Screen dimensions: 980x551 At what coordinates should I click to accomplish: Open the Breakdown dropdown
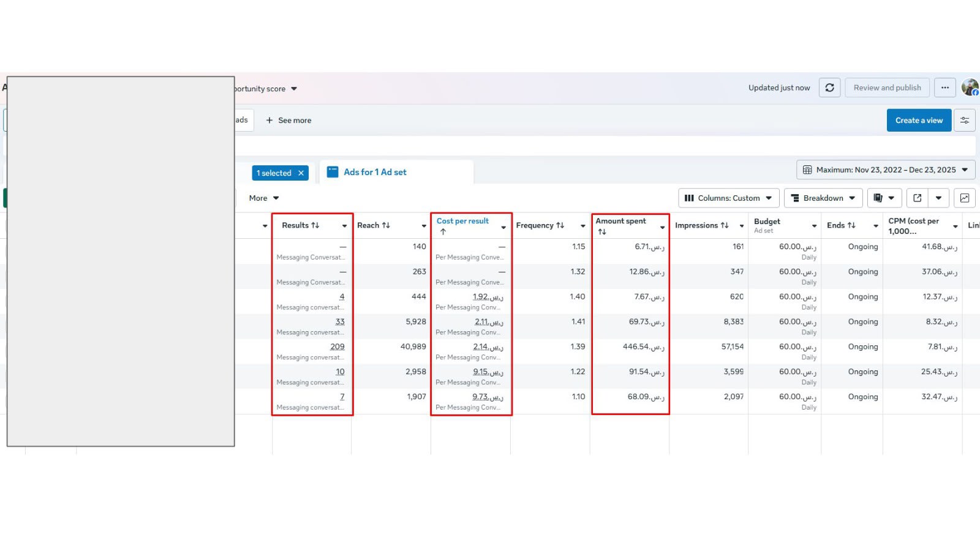click(823, 198)
